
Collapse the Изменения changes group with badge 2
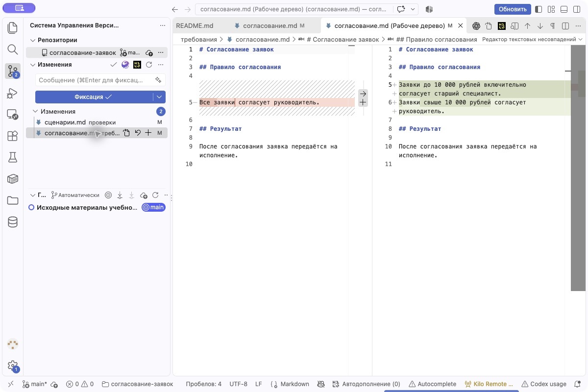(35, 111)
